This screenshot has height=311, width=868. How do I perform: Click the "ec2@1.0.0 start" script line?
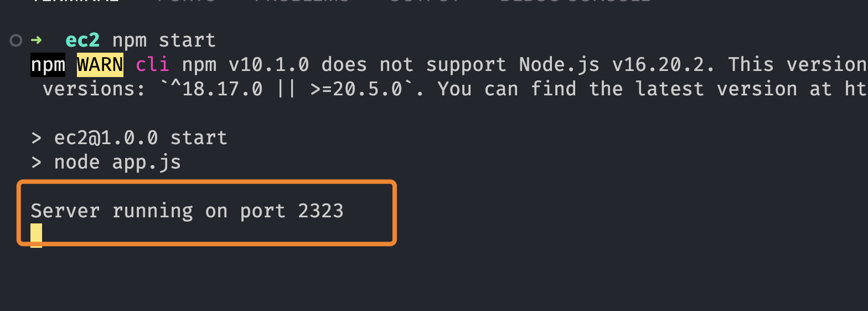coord(141,137)
